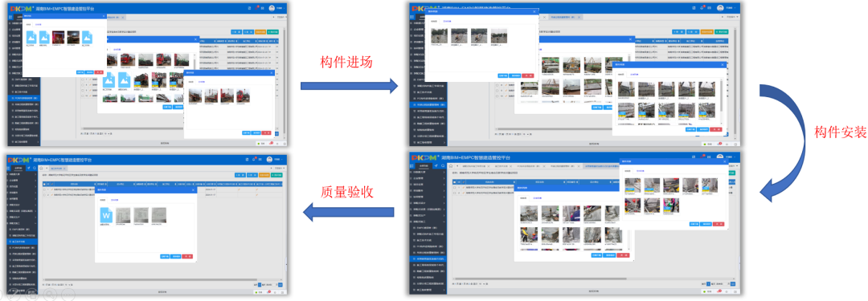Image resolution: width=868 pixels, height=301 pixels.
Task: Open the user avatar in the first screenshot's header
Action: [x=272, y=8]
